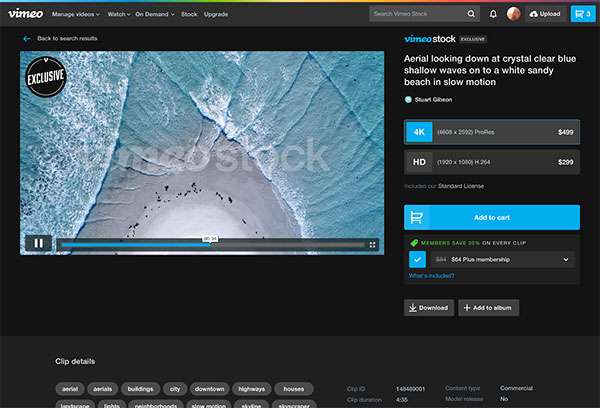This screenshot has height=408, width=600.
Task: Toggle the Plus membership checkbox
Action: coord(417,259)
